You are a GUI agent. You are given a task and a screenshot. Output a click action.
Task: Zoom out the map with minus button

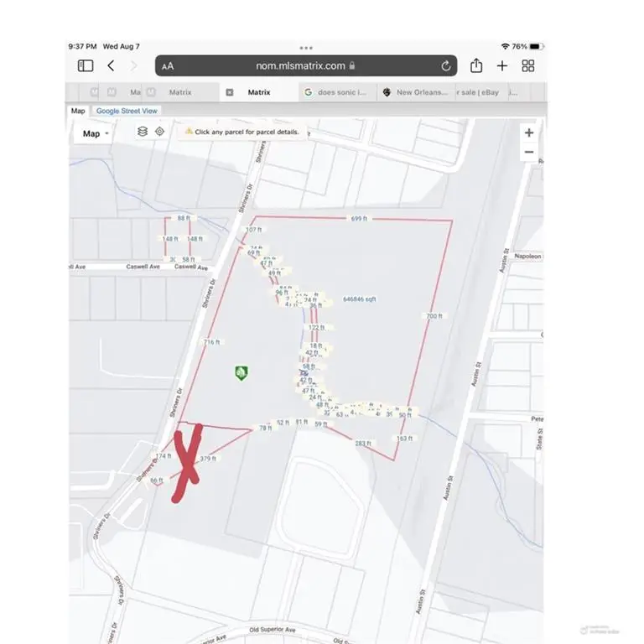click(528, 152)
